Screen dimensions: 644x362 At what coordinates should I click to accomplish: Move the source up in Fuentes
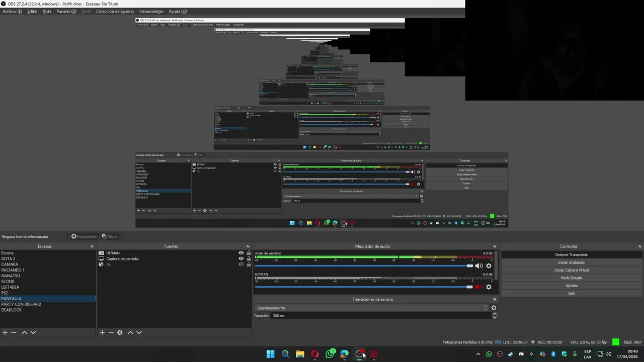coord(130,332)
